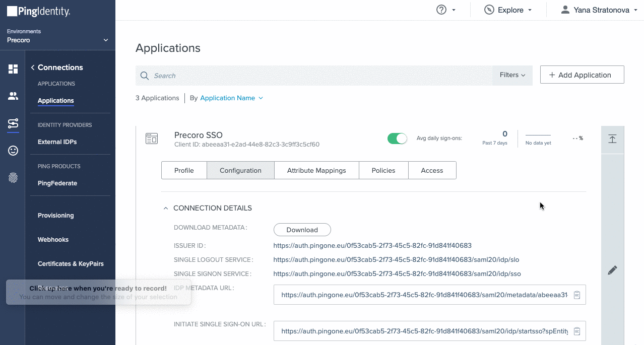Go back using the Connections chevron

click(33, 67)
